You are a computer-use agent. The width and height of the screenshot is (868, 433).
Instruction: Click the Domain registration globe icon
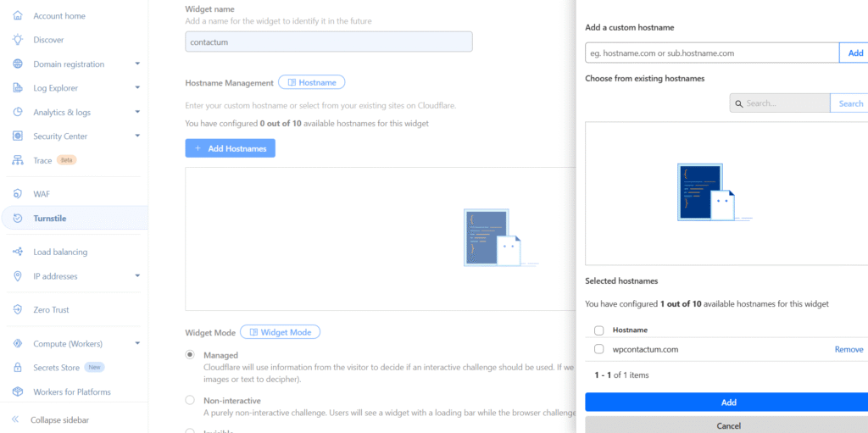(x=17, y=64)
